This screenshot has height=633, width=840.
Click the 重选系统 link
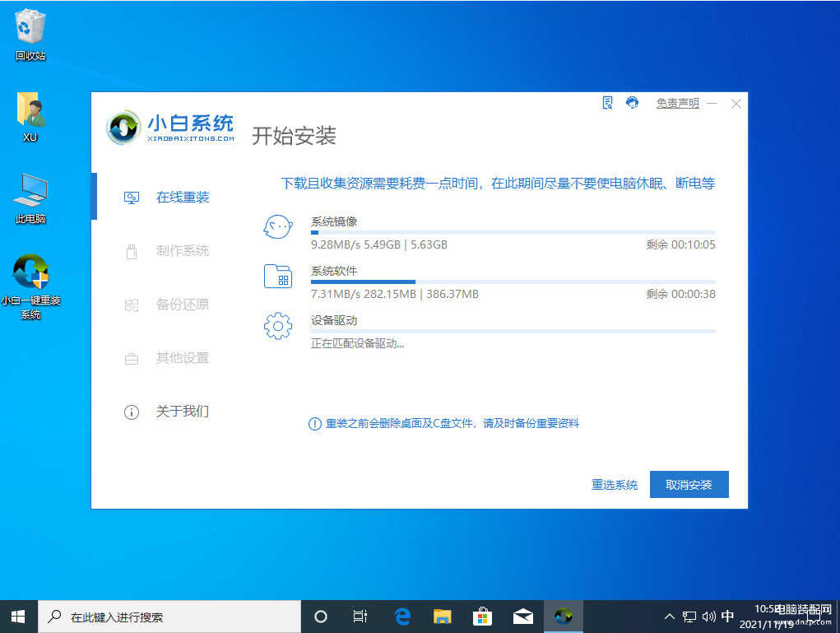click(615, 485)
